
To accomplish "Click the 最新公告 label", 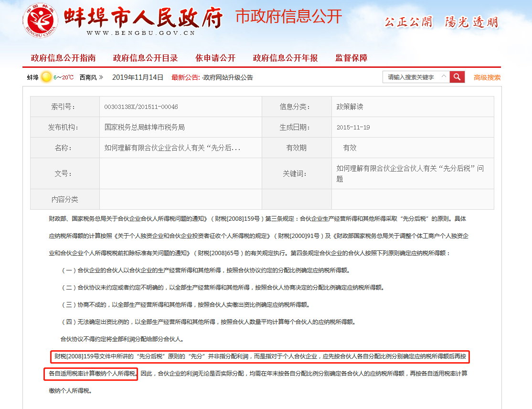I will [x=185, y=77].
